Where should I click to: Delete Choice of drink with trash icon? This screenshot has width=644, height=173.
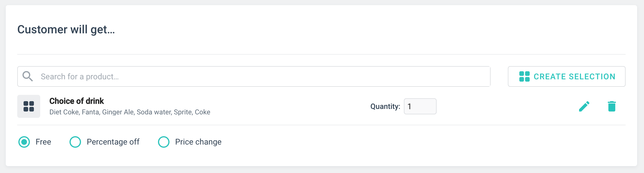[x=612, y=106]
